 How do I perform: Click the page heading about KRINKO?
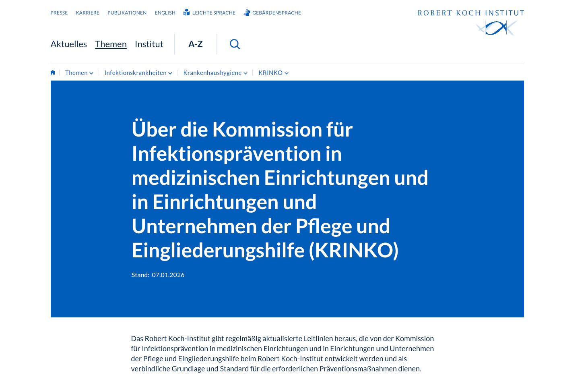pos(280,190)
